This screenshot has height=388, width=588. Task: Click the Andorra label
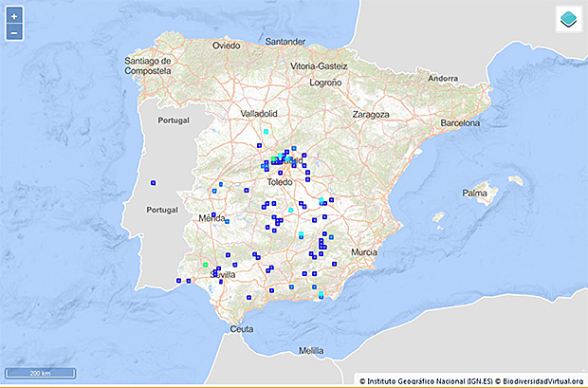tap(443, 78)
